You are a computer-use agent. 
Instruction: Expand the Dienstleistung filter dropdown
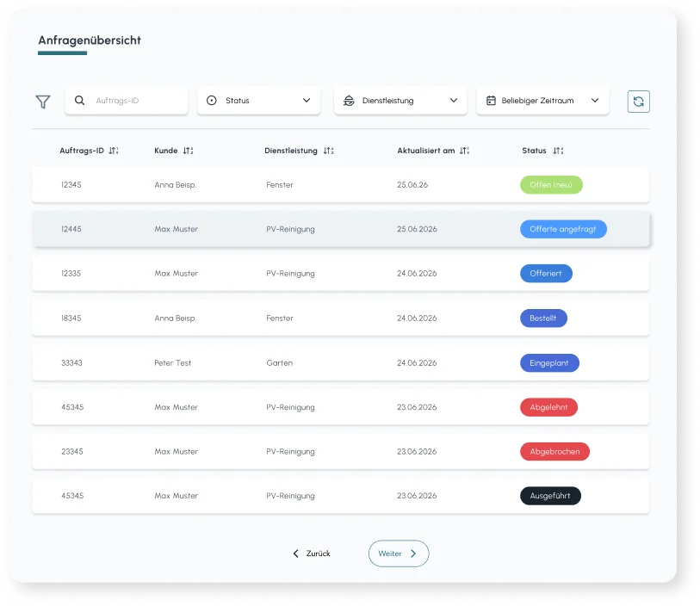point(400,101)
